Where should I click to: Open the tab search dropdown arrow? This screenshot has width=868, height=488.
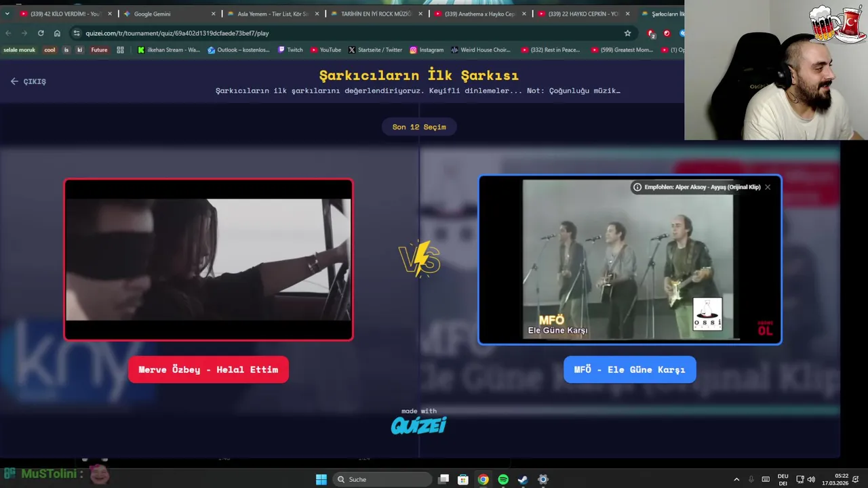pos(7,14)
